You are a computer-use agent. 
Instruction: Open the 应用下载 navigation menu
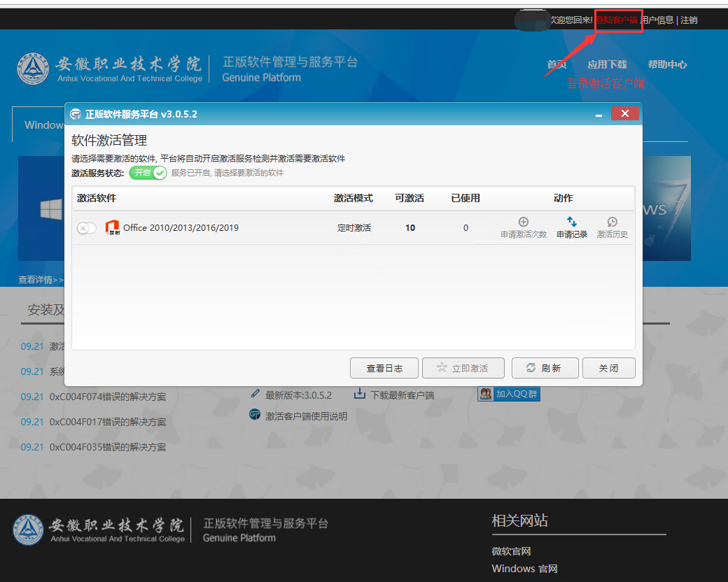pyautogui.click(x=607, y=64)
